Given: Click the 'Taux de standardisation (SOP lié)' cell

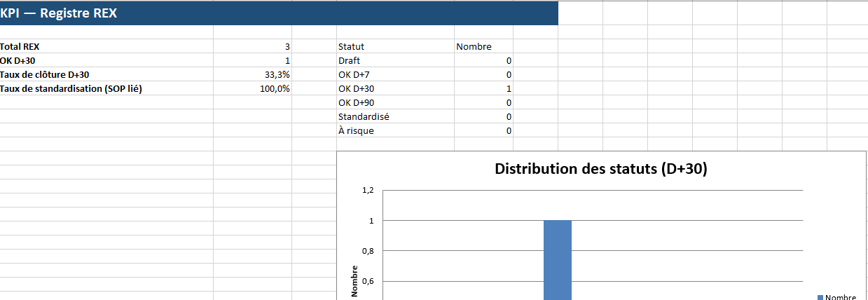Looking at the screenshot, I should click(71, 89).
